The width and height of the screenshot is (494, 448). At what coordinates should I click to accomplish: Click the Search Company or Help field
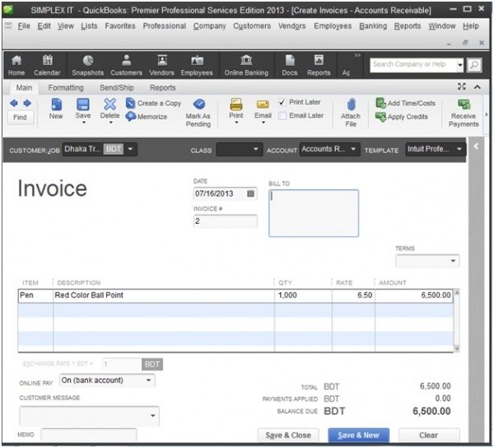pyautogui.click(x=413, y=65)
